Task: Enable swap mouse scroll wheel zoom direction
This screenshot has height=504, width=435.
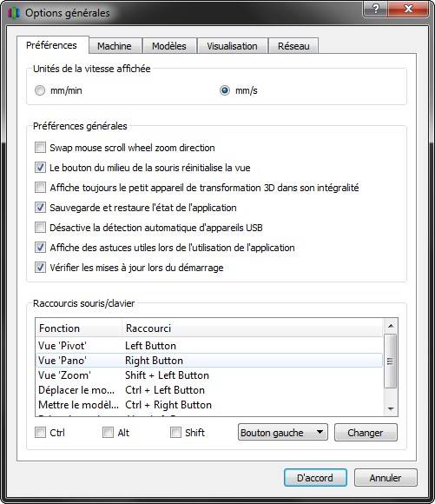Action: pyautogui.click(x=40, y=148)
